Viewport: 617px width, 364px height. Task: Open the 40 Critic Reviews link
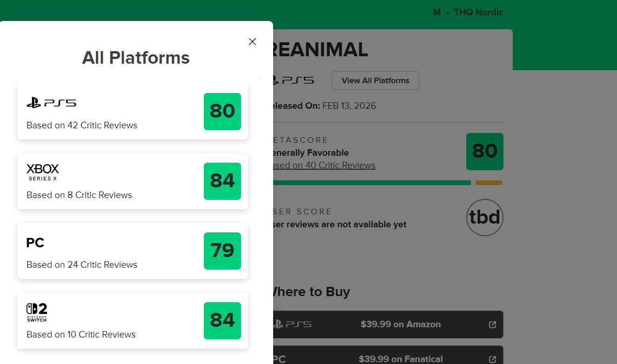point(324,165)
